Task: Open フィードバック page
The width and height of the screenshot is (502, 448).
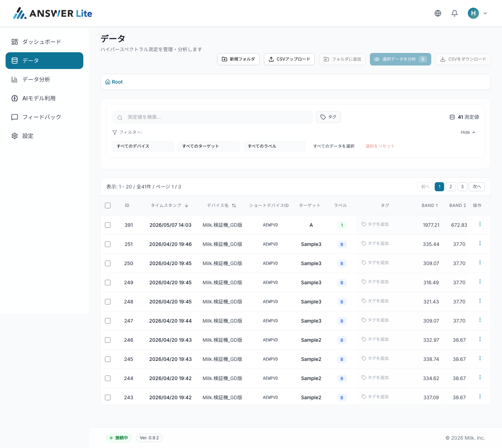Action: 44,117
